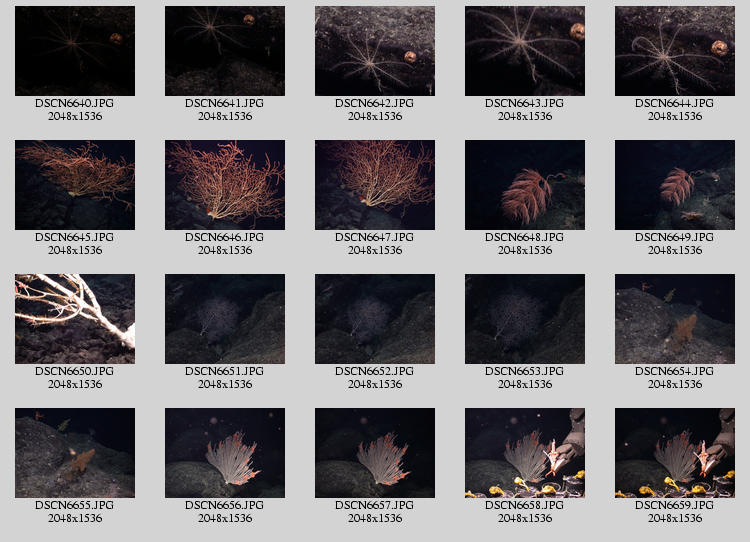The width and height of the screenshot is (750, 542).
Task: Open the DSCN6658.JPG thumbnail
Action: point(525,453)
